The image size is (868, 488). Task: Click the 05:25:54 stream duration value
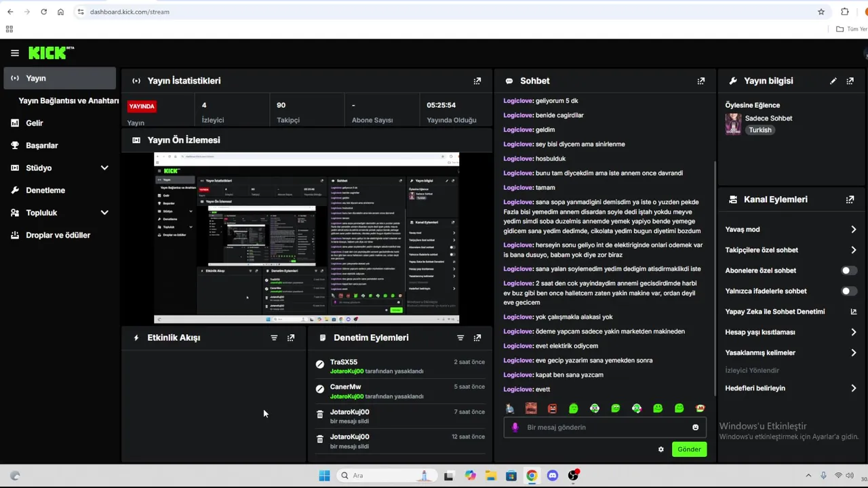441,105
